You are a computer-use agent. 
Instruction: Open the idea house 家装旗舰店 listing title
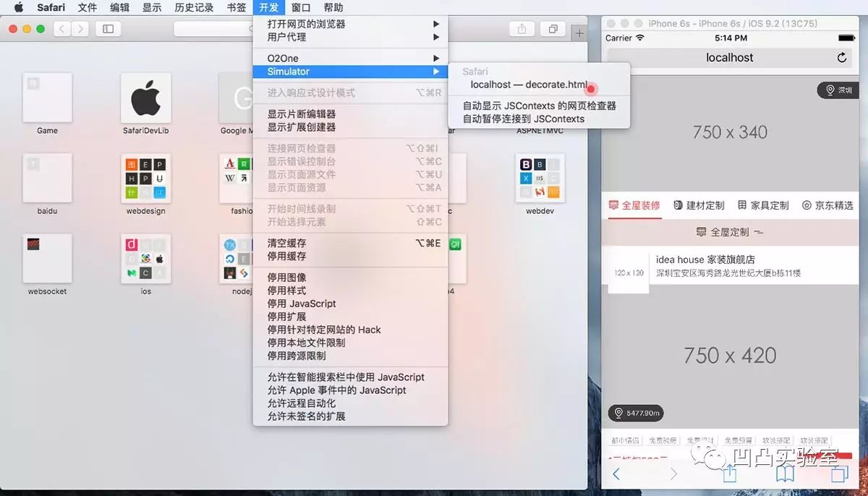(705, 260)
